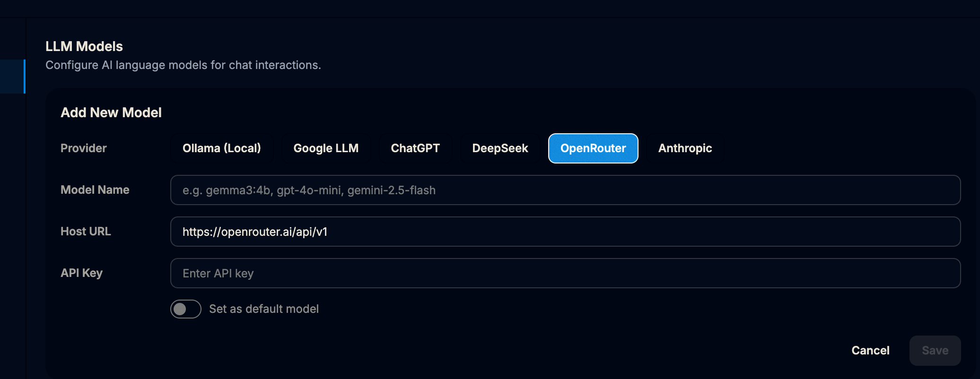Image resolution: width=980 pixels, height=379 pixels.
Task: Switch provider to DeepSeek
Action: click(500, 148)
